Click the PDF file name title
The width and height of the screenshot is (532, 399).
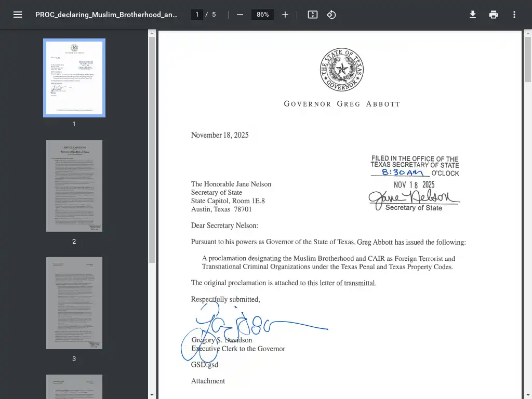[107, 15]
